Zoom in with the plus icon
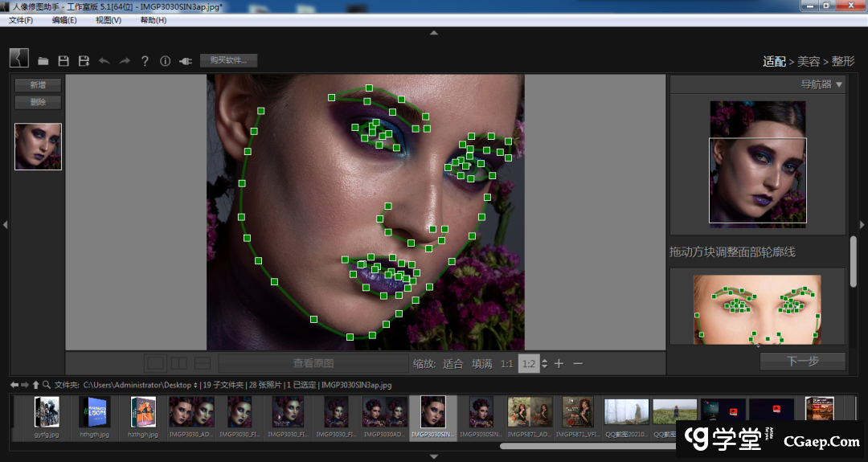The image size is (868, 462). click(x=559, y=364)
